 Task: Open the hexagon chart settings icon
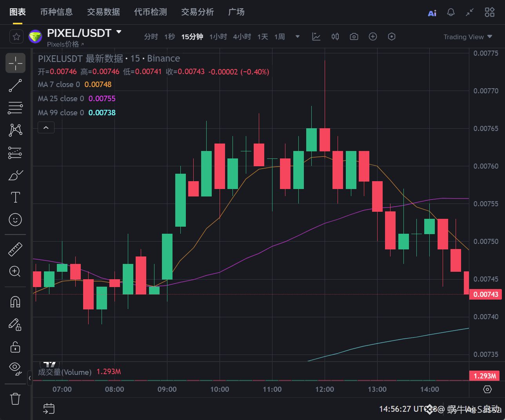(x=392, y=37)
